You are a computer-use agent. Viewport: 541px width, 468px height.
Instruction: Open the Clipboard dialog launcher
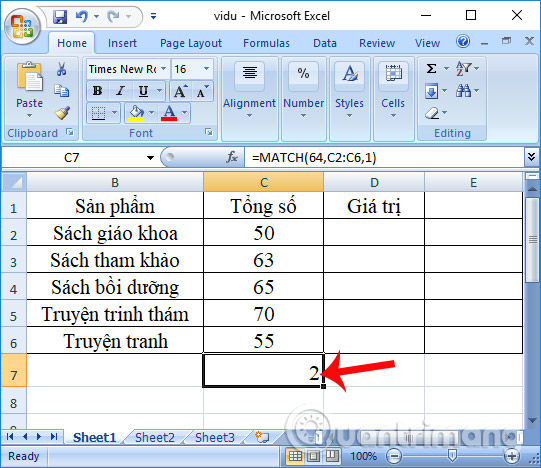tap(70, 133)
